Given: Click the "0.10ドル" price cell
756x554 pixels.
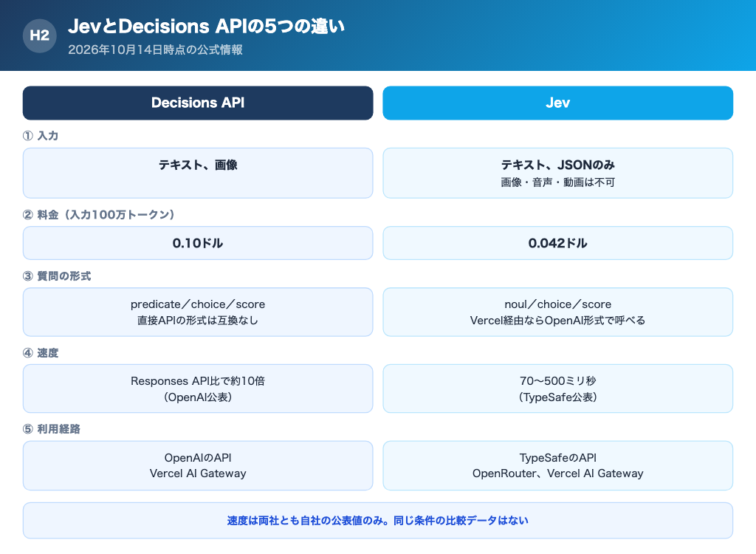Looking at the screenshot, I should coord(198,243).
